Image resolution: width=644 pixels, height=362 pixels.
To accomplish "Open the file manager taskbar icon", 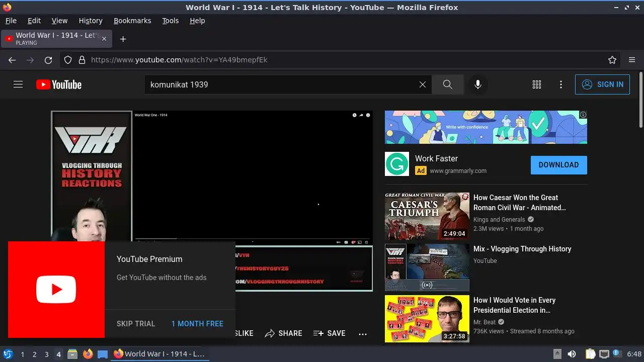I will (x=72, y=354).
